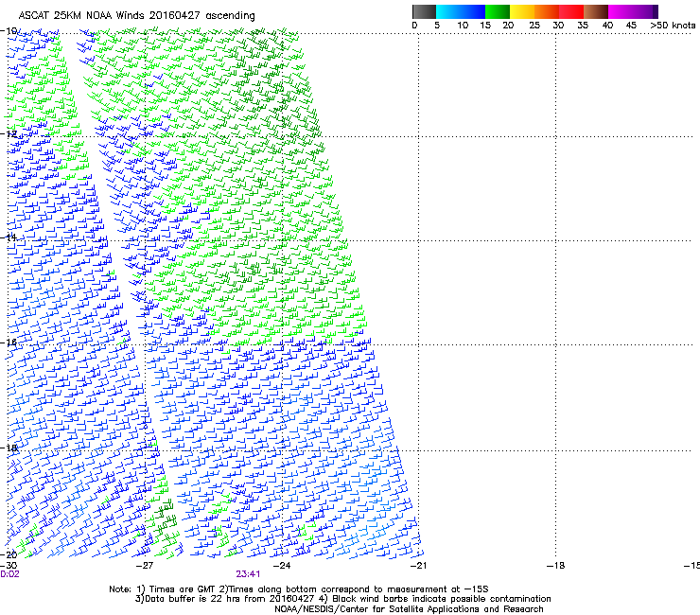Click the '-30' longitude axis label
The height and width of the screenshot is (615, 700).
pos(9,566)
